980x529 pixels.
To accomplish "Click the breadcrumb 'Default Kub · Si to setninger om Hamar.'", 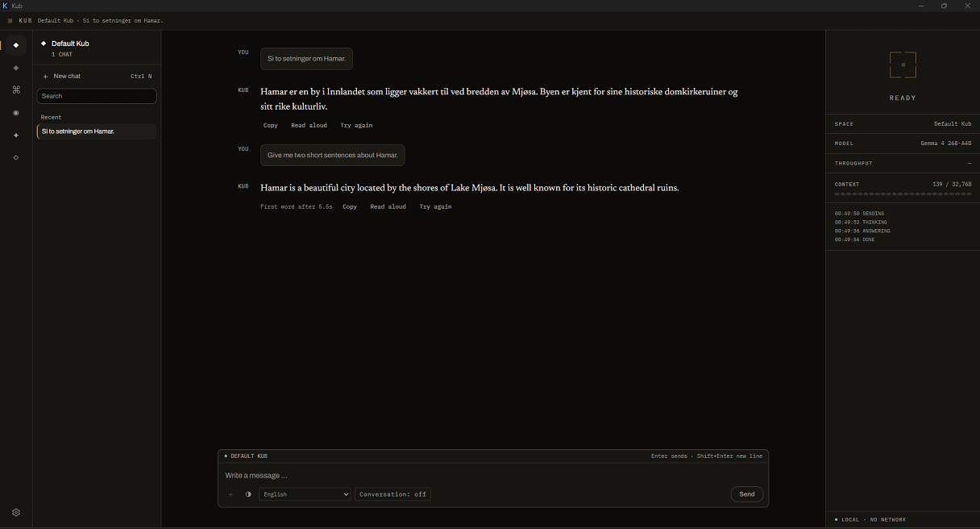I will point(101,20).
